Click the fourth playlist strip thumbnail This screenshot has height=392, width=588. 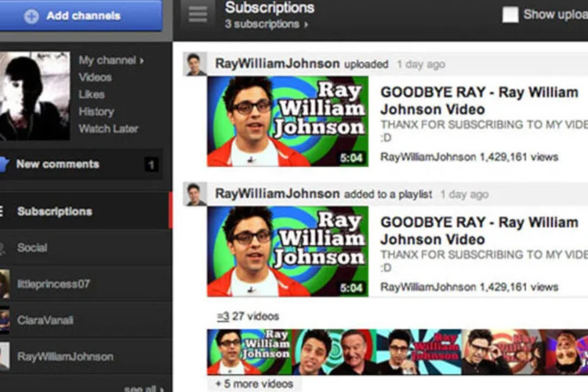503,352
